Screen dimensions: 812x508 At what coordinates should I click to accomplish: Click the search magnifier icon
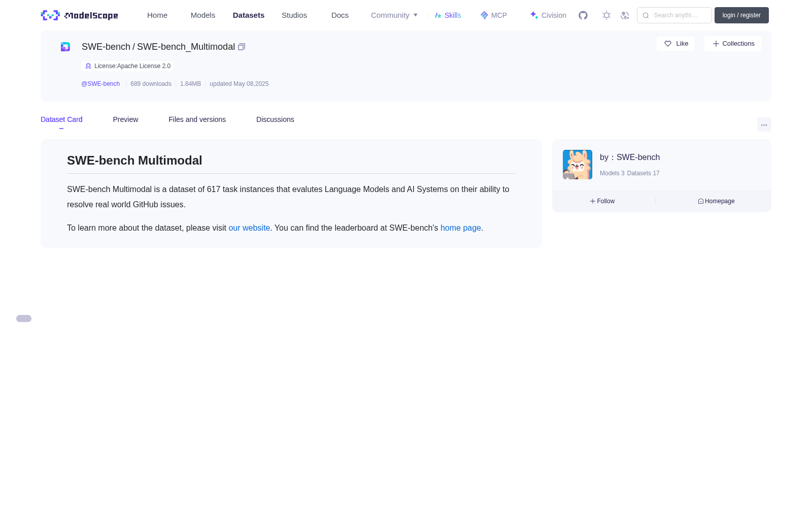click(x=646, y=15)
